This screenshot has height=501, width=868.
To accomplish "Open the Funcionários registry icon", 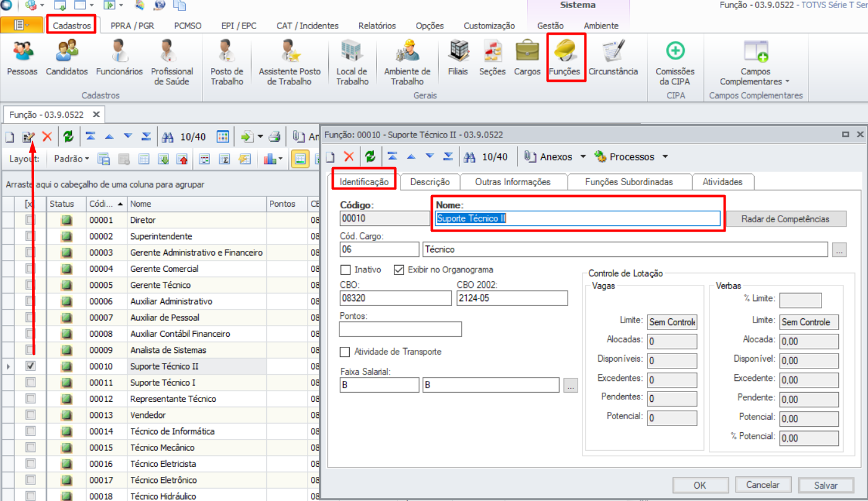I will tap(119, 51).
